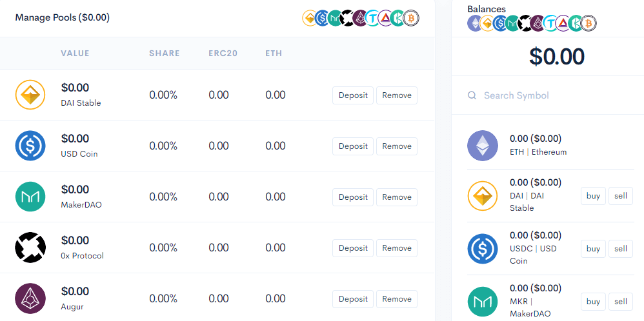Click the Augur pool icon
This screenshot has width=644, height=321.
point(30,298)
